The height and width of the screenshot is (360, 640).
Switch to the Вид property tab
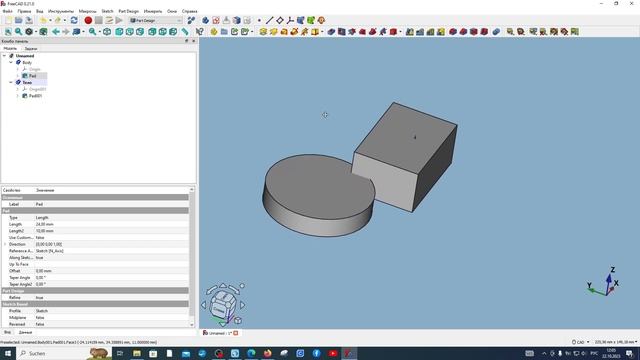[7, 332]
